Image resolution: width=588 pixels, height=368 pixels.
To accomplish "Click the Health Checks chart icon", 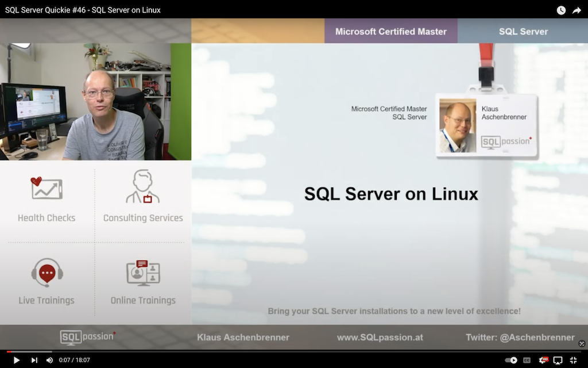I will click(x=46, y=188).
